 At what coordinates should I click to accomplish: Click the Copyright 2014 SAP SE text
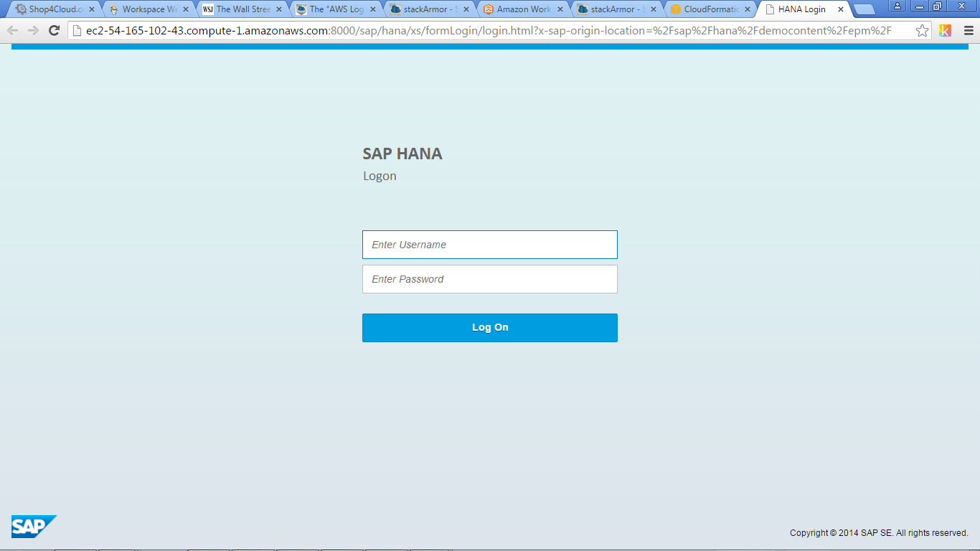[879, 533]
